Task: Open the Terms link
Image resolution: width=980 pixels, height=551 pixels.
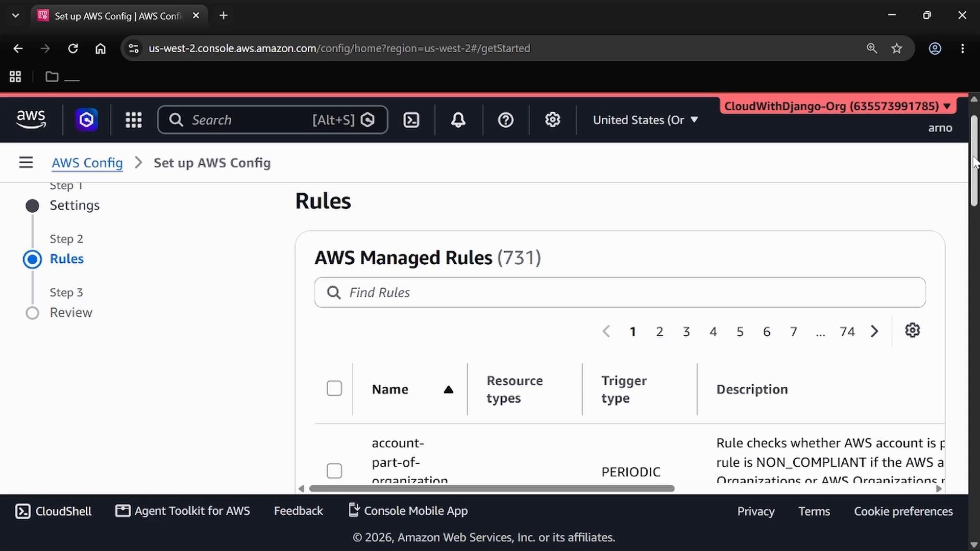Action: pos(814,511)
